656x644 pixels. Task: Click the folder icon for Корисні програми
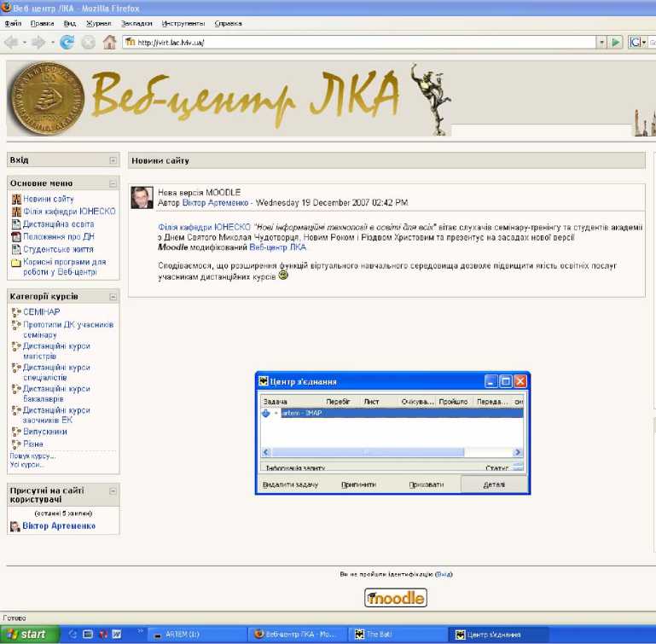click(15, 263)
